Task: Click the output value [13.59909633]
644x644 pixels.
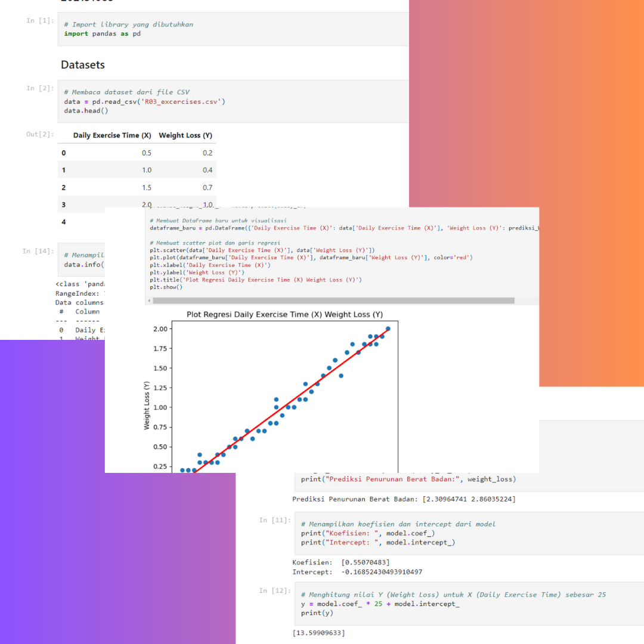Action: click(318, 633)
